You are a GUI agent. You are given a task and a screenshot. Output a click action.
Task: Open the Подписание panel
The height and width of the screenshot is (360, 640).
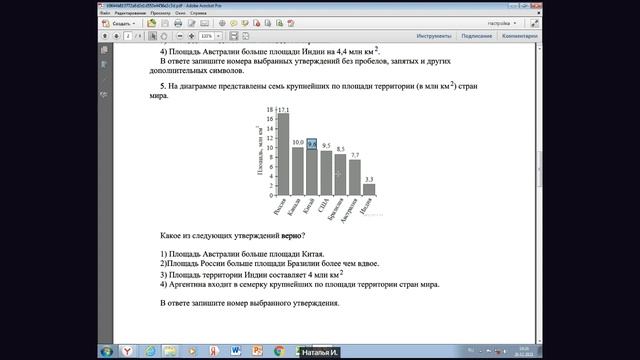[476, 36]
